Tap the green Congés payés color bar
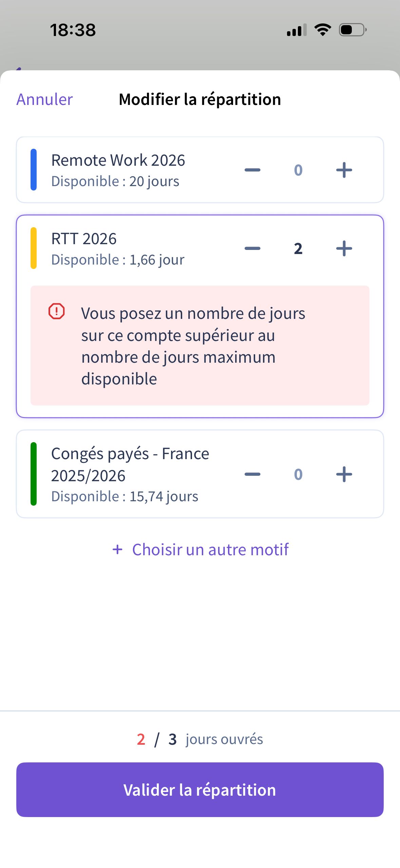The height and width of the screenshot is (868, 400). [x=34, y=474]
